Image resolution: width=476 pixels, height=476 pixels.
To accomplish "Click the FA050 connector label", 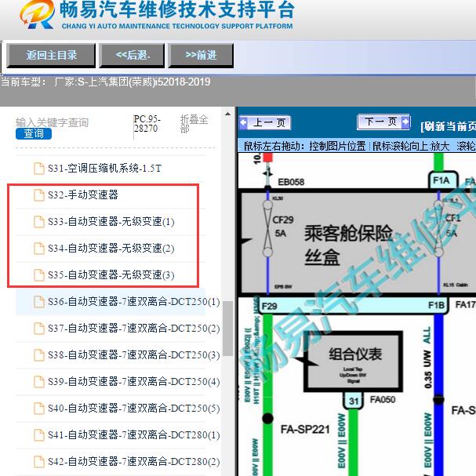I will pos(383,399).
